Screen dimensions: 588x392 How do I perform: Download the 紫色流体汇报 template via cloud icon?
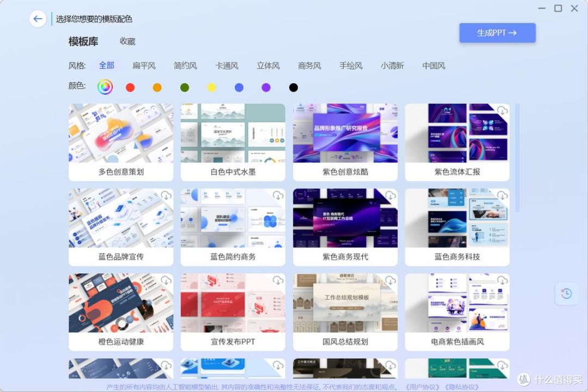pos(502,111)
